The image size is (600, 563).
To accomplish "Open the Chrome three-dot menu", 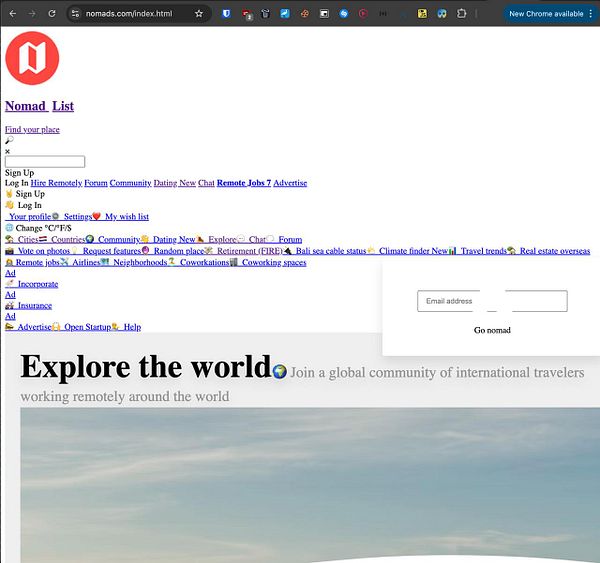I will pos(591,14).
